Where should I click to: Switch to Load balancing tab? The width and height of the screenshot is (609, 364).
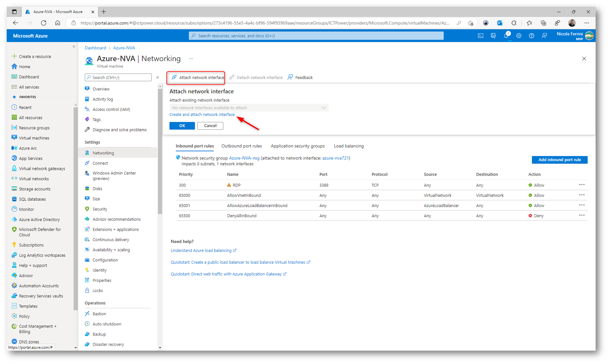349,146
